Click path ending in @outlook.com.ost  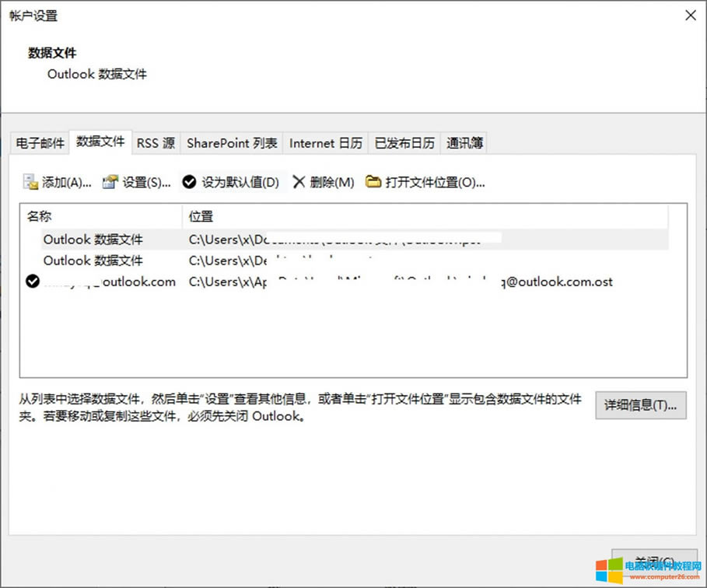[401, 282]
